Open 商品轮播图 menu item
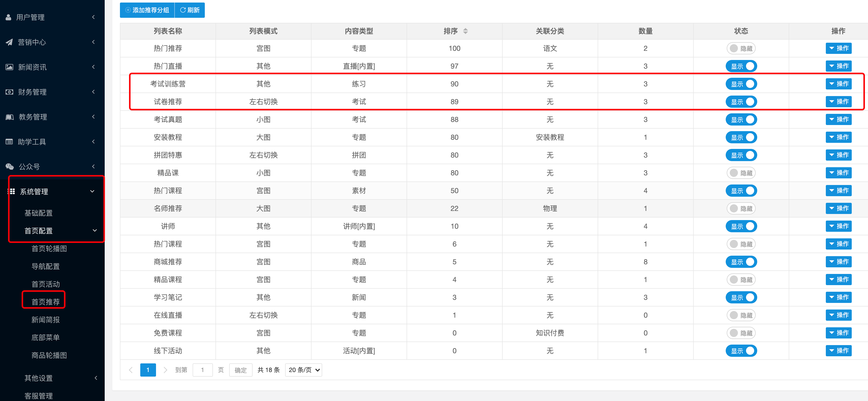868x401 pixels. [x=49, y=356]
